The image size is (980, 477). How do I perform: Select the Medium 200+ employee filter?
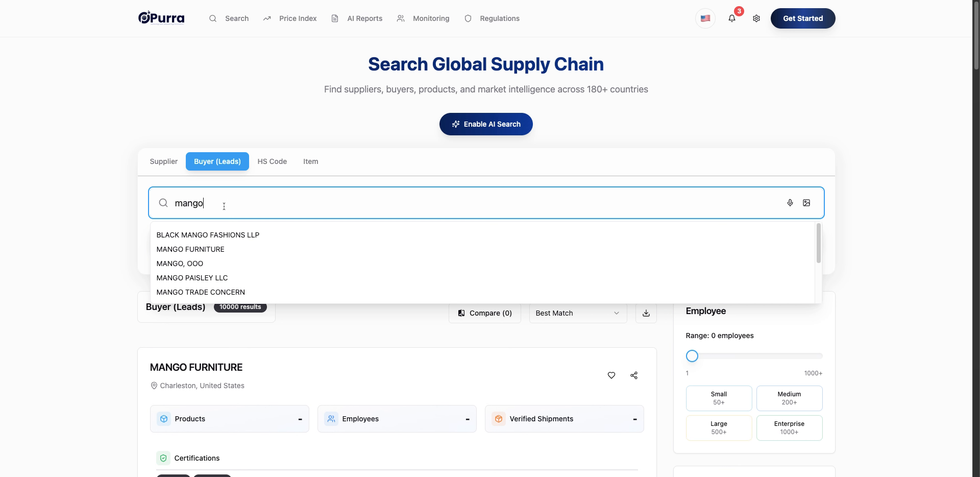click(789, 398)
